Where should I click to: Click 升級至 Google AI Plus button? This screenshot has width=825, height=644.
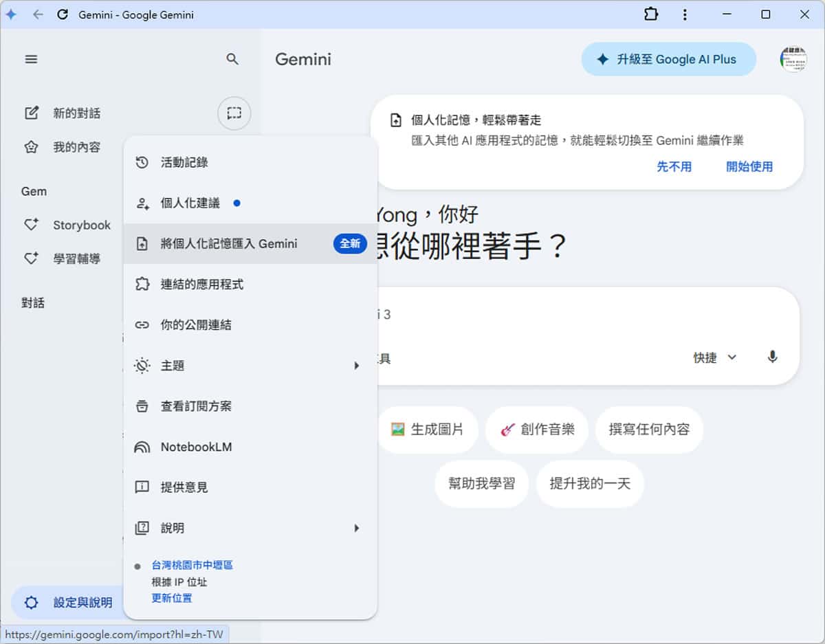(x=668, y=59)
